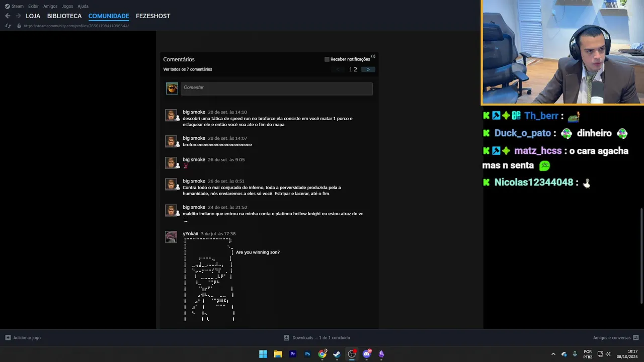Open the Amigos menu
The image size is (644, 362).
(50, 6)
